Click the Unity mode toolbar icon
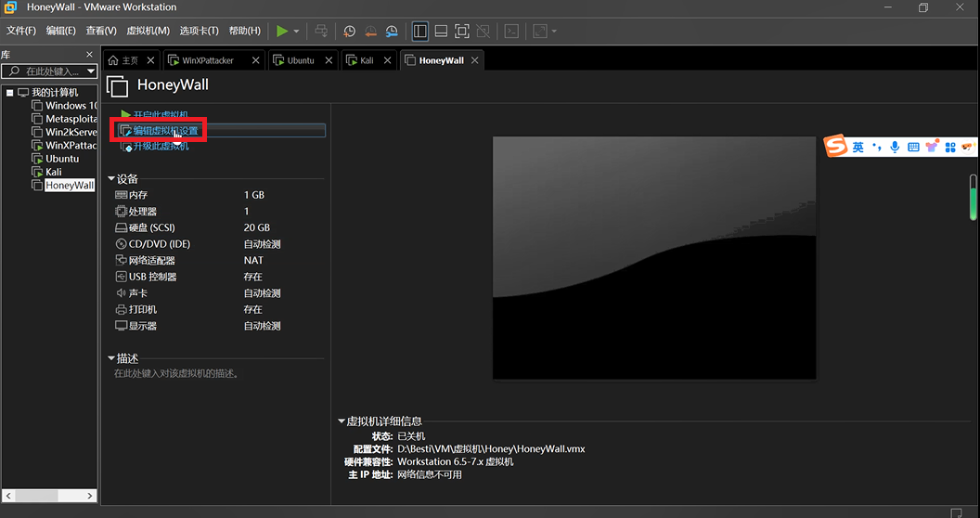The width and height of the screenshot is (980, 518). tap(484, 31)
